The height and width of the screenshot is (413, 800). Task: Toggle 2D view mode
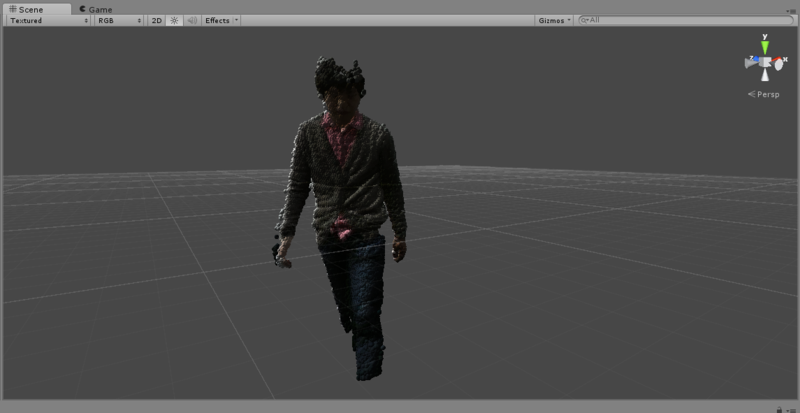tap(157, 20)
